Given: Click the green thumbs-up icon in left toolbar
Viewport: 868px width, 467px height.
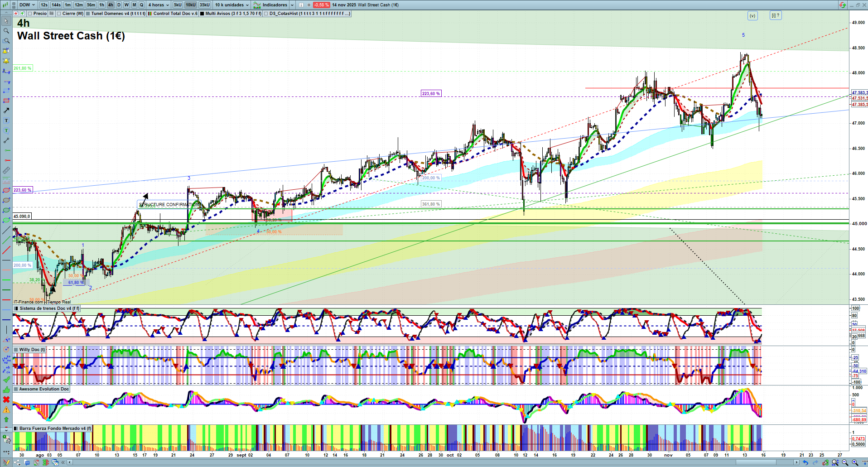Looking at the screenshot, I should [6, 390].
